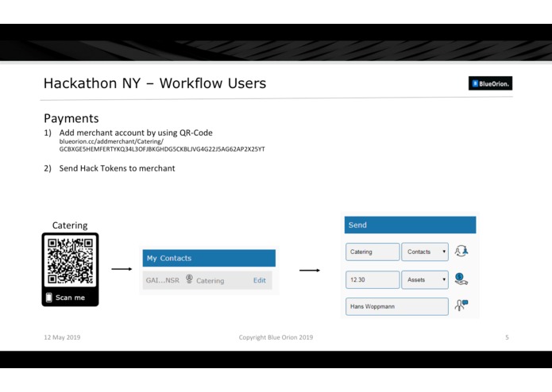The height and width of the screenshot is (392, 552).
Task: Click the Catering label above QR code
Action: pos(70,225)
